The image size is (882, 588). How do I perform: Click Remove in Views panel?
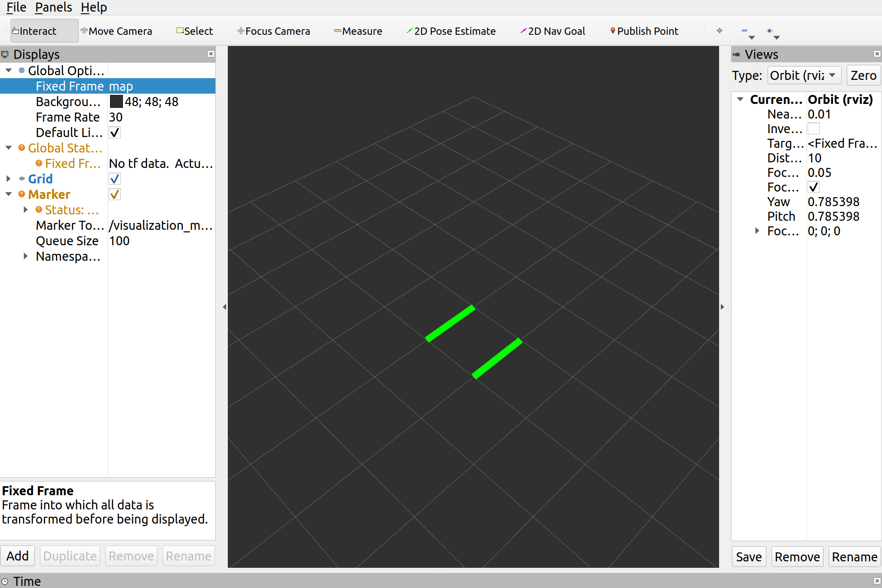[x=797, y=557]
